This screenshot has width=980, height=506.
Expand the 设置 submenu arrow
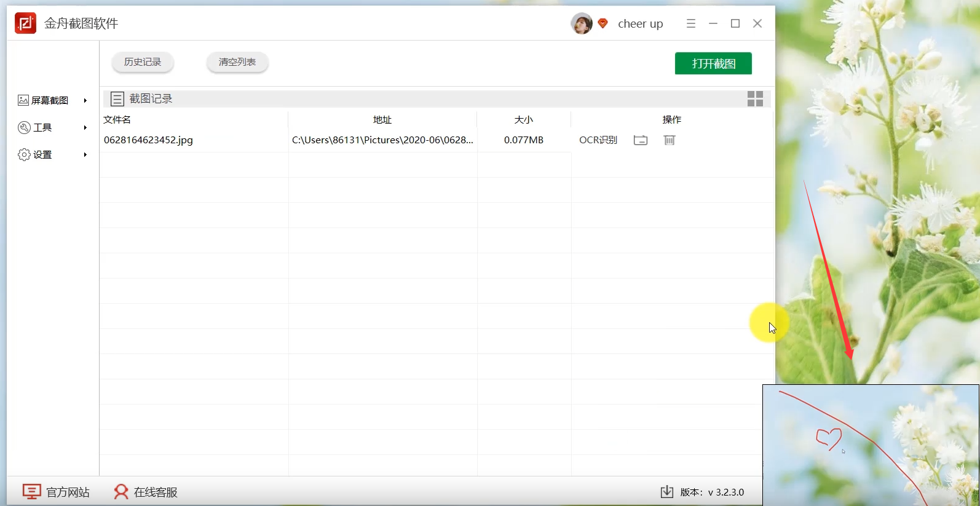(85, 154)
